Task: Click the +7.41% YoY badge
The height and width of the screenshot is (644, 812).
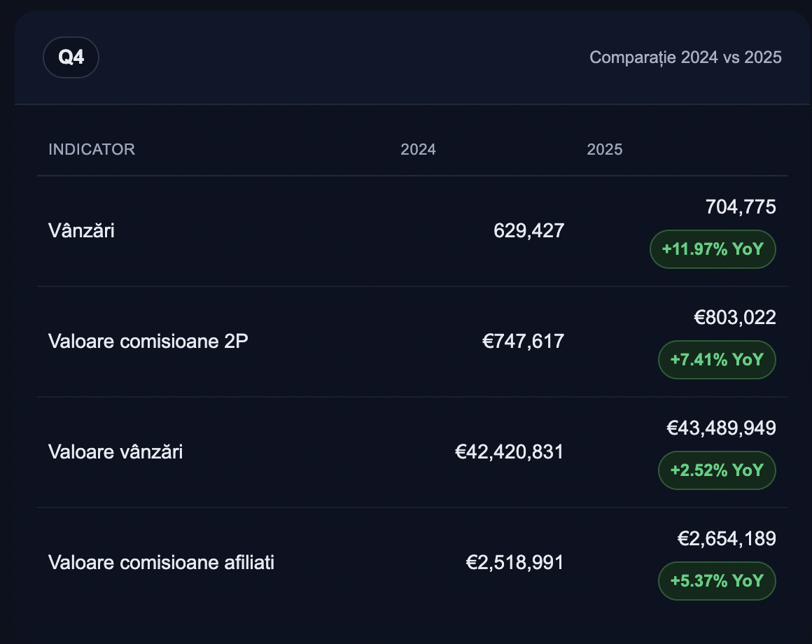Action: [717, 359]
